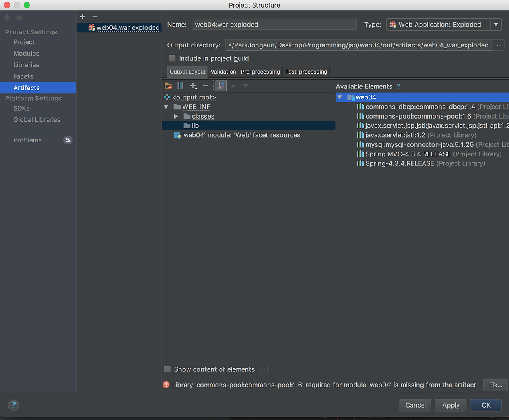Click the Problems count badge
509x420 pixels.
tap(68, 140)
